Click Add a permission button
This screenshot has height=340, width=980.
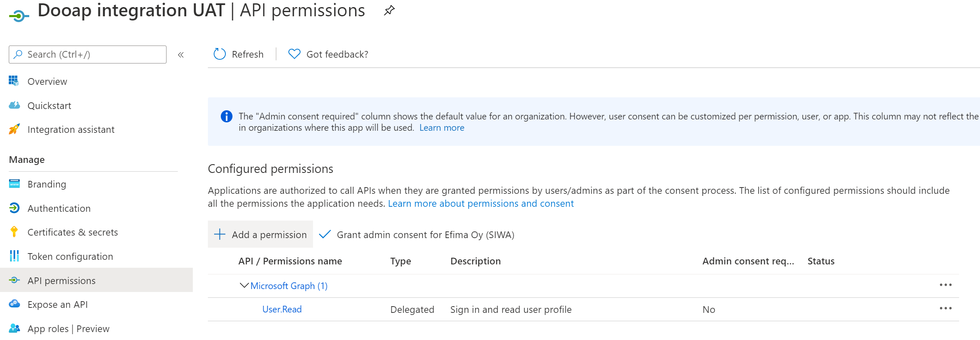click(260, 234)
